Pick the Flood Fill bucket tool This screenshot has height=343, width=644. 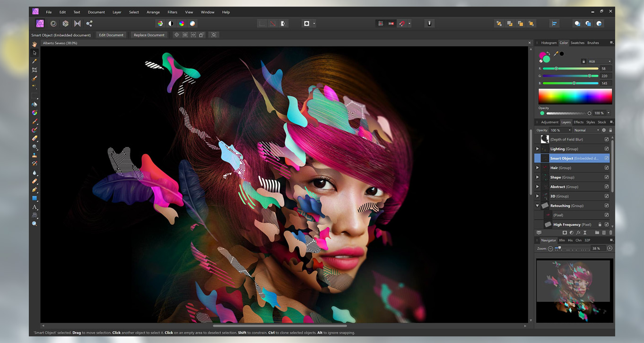[35, 104]
